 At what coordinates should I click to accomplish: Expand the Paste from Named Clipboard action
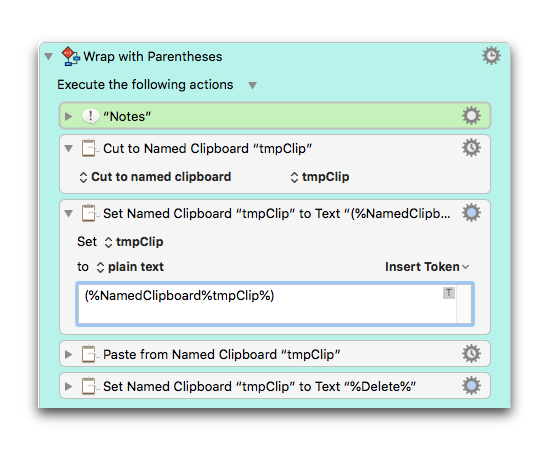click(68, 355)
